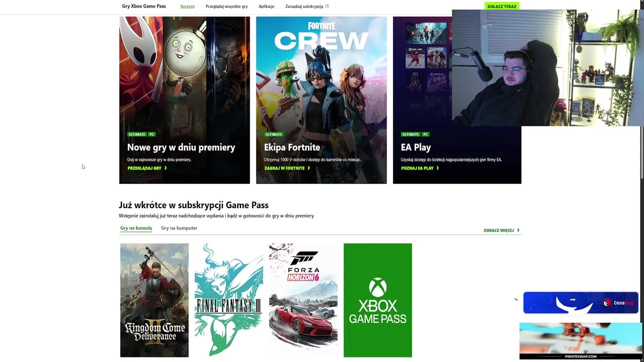
Task: Open Kingdom Come Deliverance II cover
Action: tap(154, 300)
